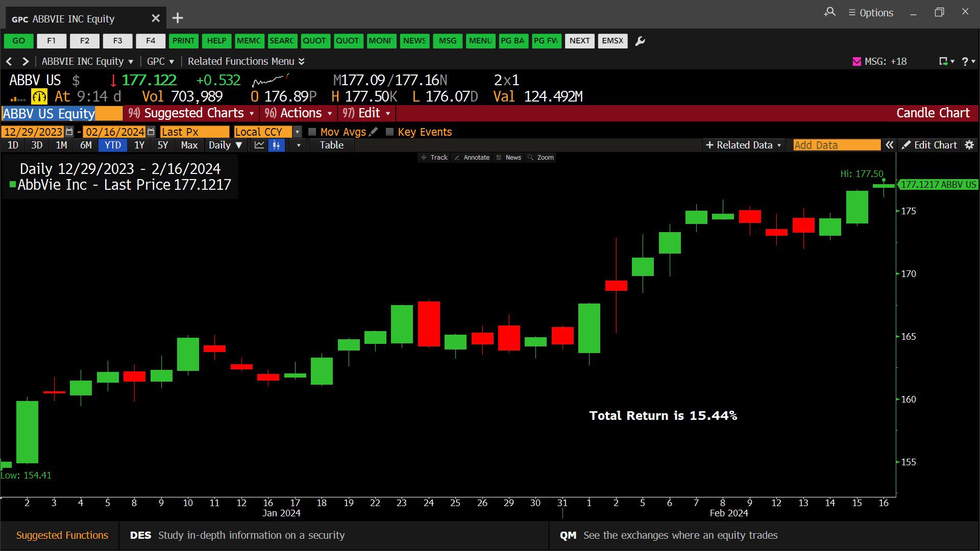980x551 pixels.
Task: Activate the chart Zoom tool
Action: click(x=541, y=158)
